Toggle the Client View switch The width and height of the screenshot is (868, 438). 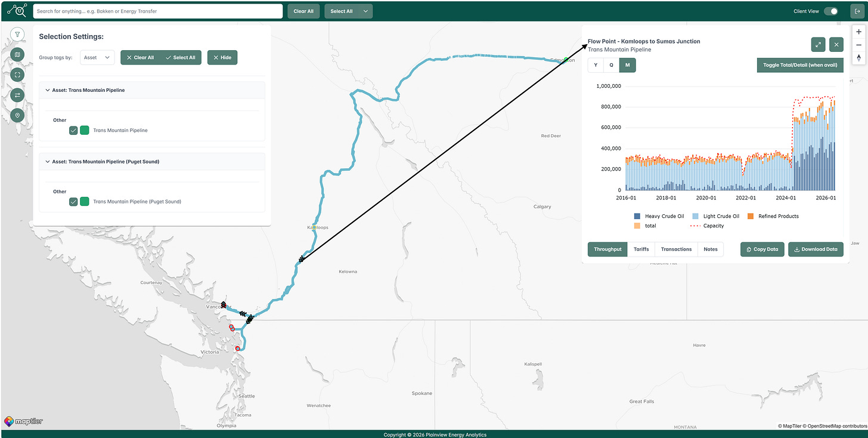[x=831, y=11]
